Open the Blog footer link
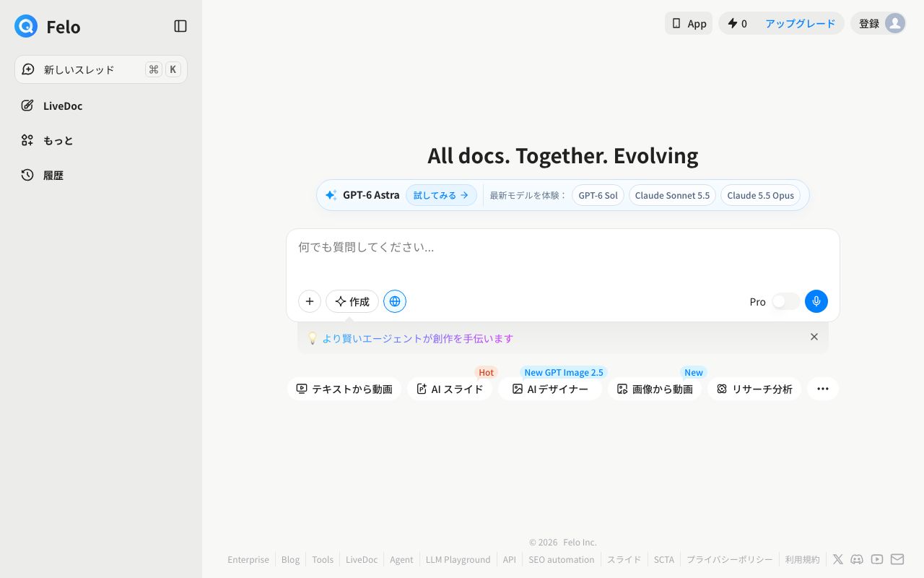The image size is (924, 578). [x=290, y=559]
